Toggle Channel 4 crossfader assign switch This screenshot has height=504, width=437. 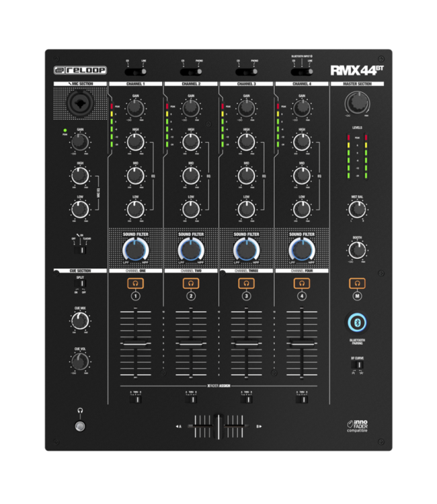click(302, 399)
